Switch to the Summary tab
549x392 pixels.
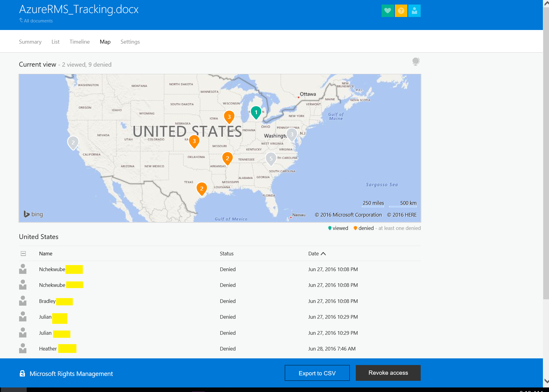click(x=30, y=42)
